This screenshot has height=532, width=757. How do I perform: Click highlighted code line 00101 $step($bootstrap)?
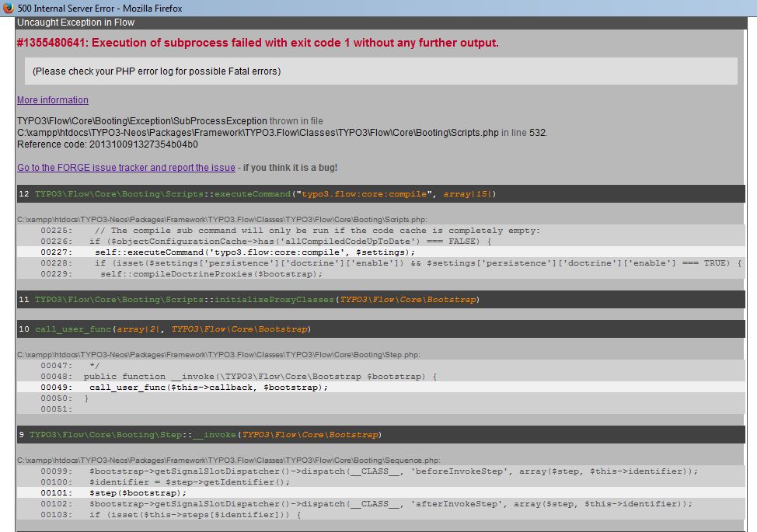coord(381,493)
